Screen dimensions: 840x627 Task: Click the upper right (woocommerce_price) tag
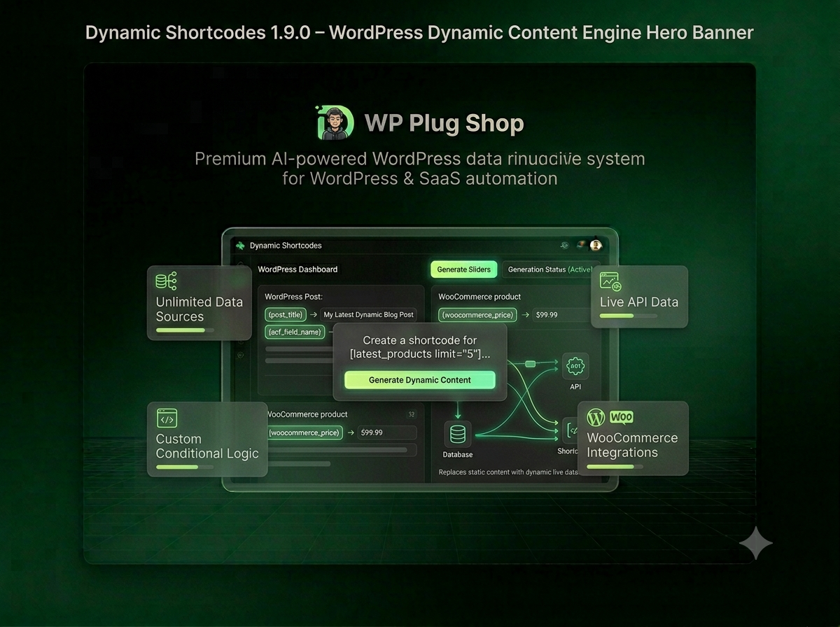tap(479, 315)
